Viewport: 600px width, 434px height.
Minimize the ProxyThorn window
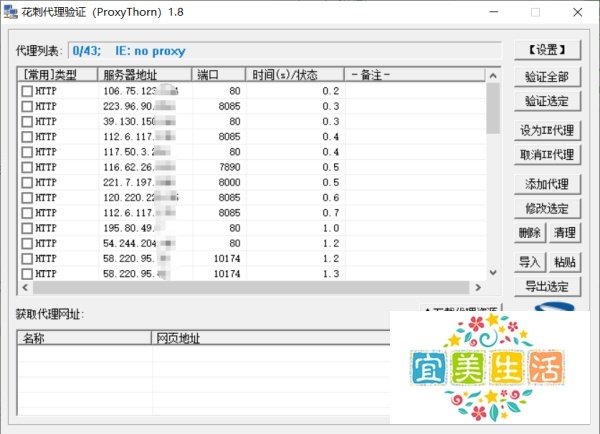[x=494, y=12]
